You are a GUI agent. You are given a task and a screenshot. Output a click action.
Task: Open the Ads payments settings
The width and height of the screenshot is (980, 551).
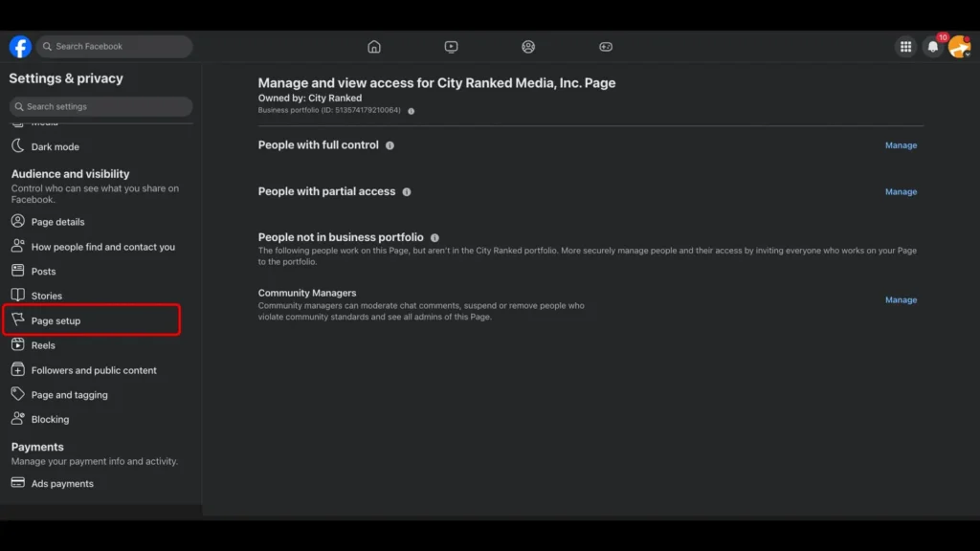point(62,483)
